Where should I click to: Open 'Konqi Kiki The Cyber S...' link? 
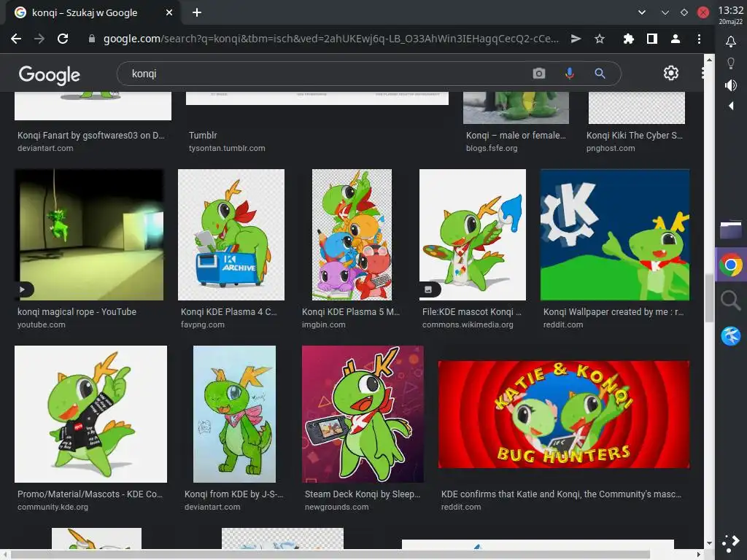point(635,135)
